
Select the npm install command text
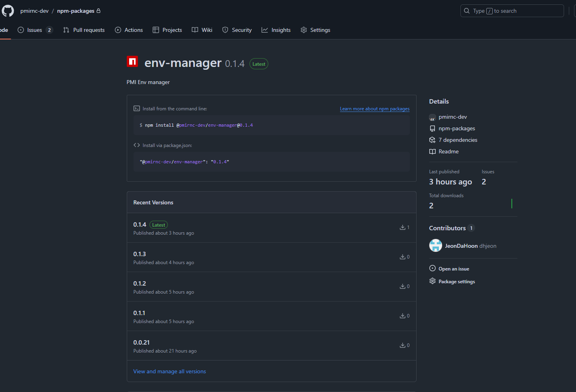[x=196, y=125]
